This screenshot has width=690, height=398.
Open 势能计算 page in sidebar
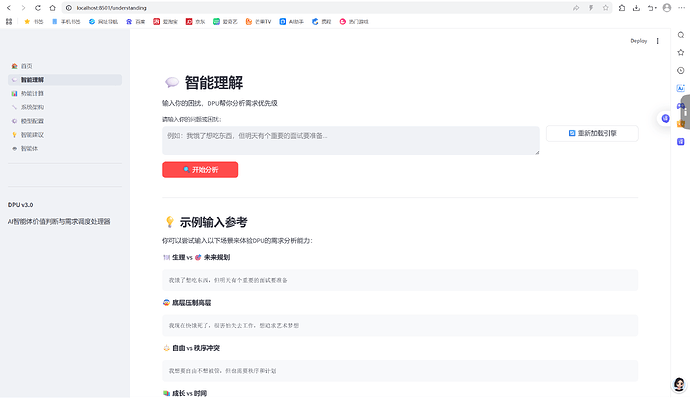pos(65,93)
